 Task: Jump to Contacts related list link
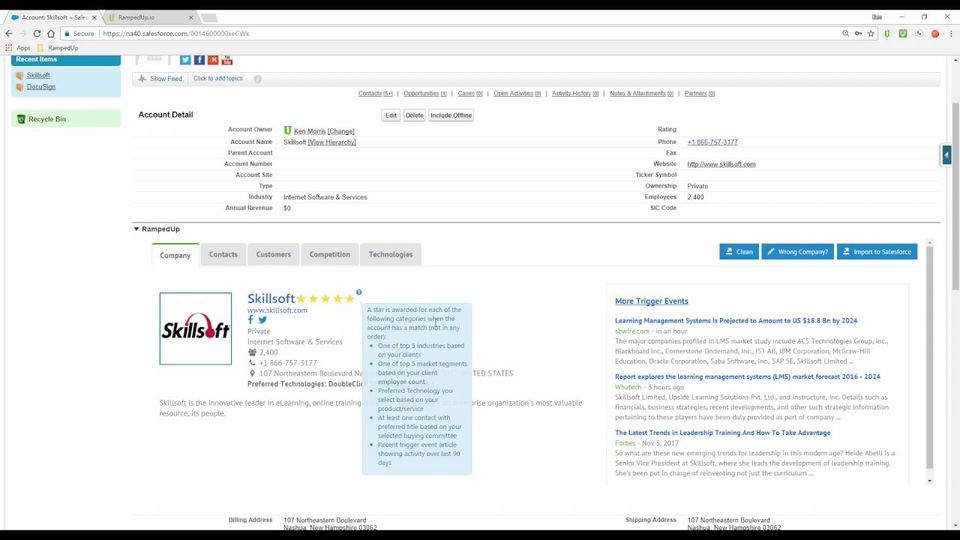[375, 94]
